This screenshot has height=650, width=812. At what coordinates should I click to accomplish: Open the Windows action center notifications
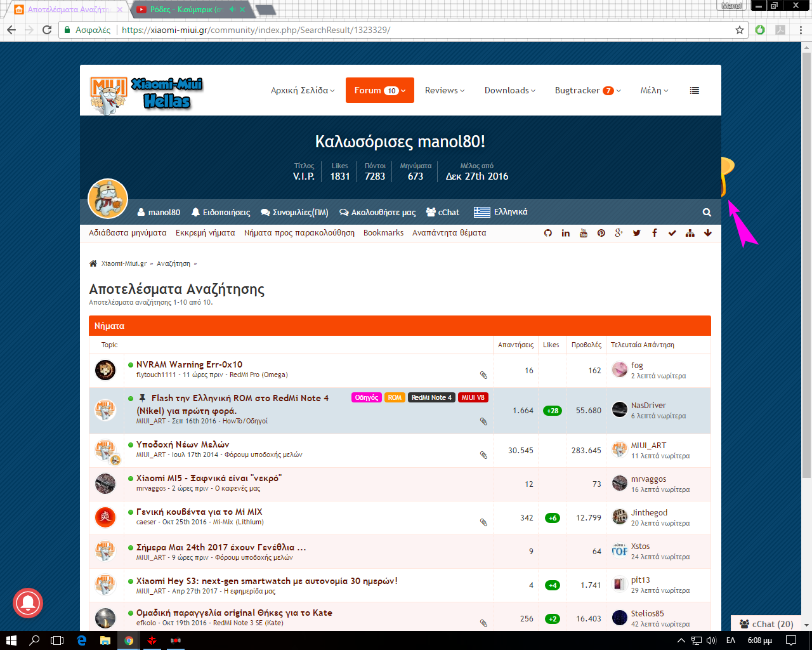tap(791, 640)
